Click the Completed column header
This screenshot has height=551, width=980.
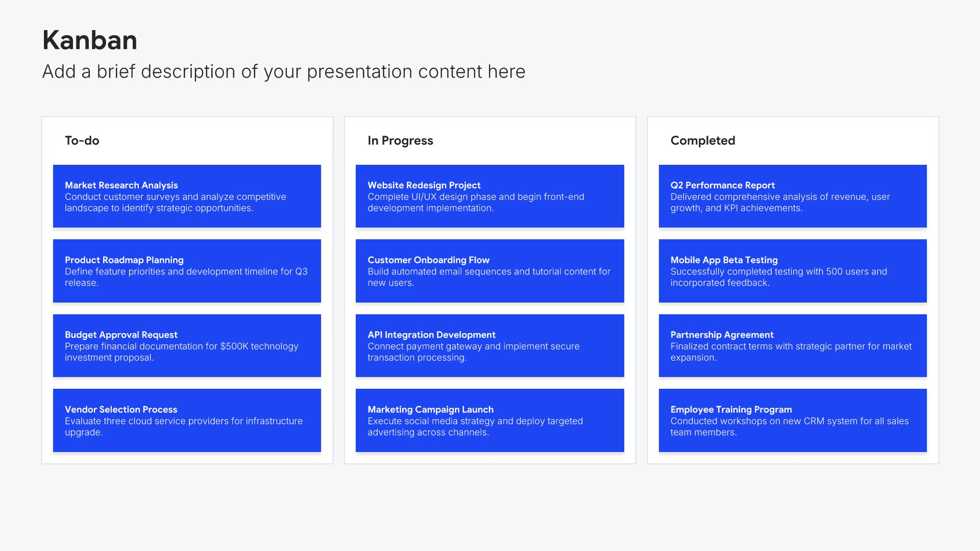(702, 141)
